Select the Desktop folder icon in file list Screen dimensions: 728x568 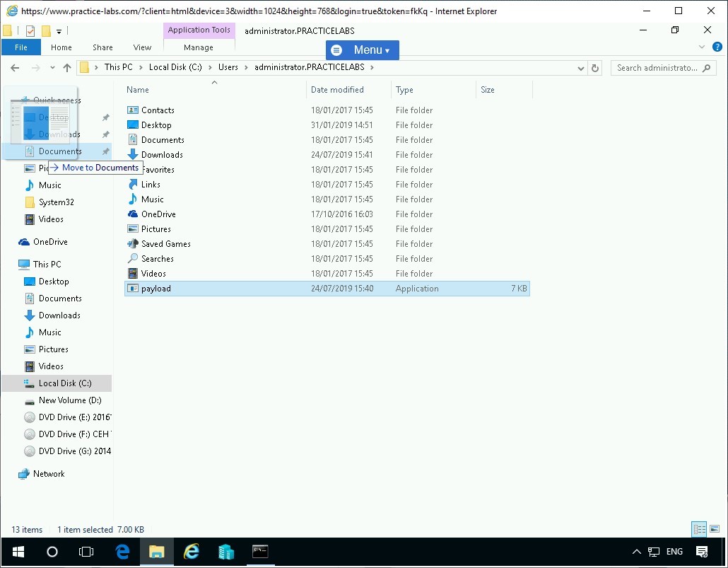pyautogui.click(x=133, y=125)
